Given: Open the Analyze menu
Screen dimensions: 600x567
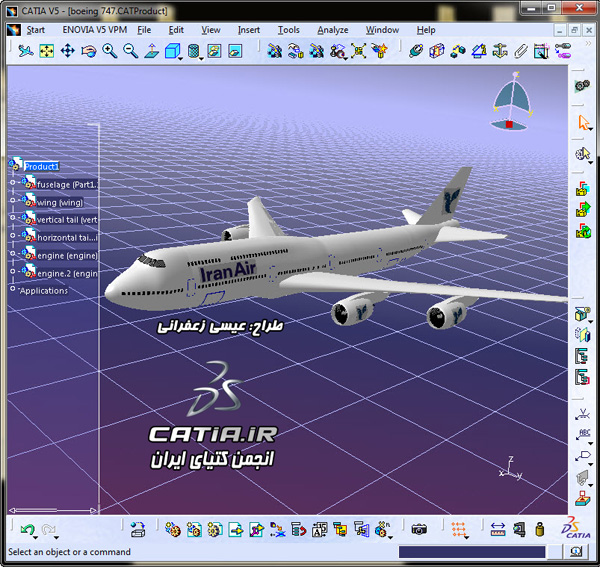Looking at the screenshot, I should point(333,30).
